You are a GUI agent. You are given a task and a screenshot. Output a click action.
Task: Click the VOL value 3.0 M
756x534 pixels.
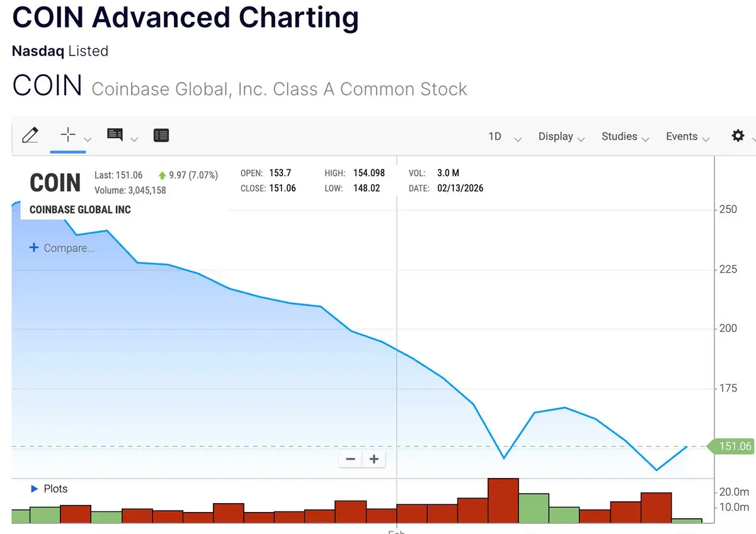(448, 173)
